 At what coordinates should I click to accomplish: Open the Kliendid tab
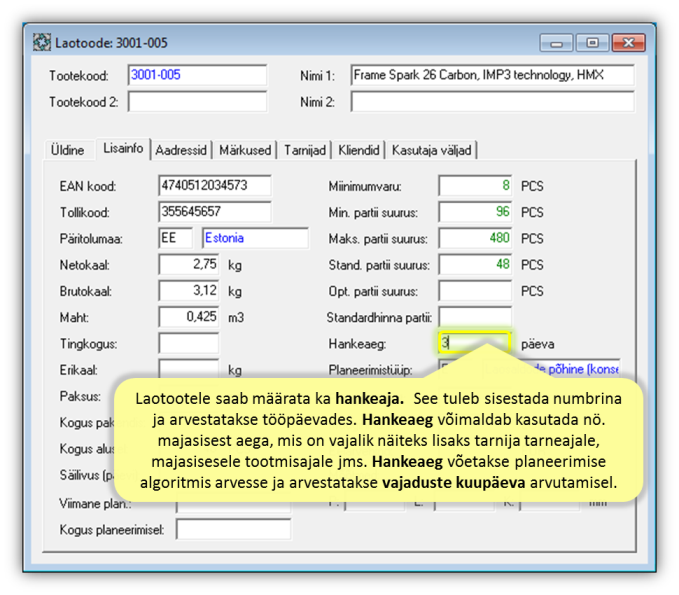[x=359, y=150]
